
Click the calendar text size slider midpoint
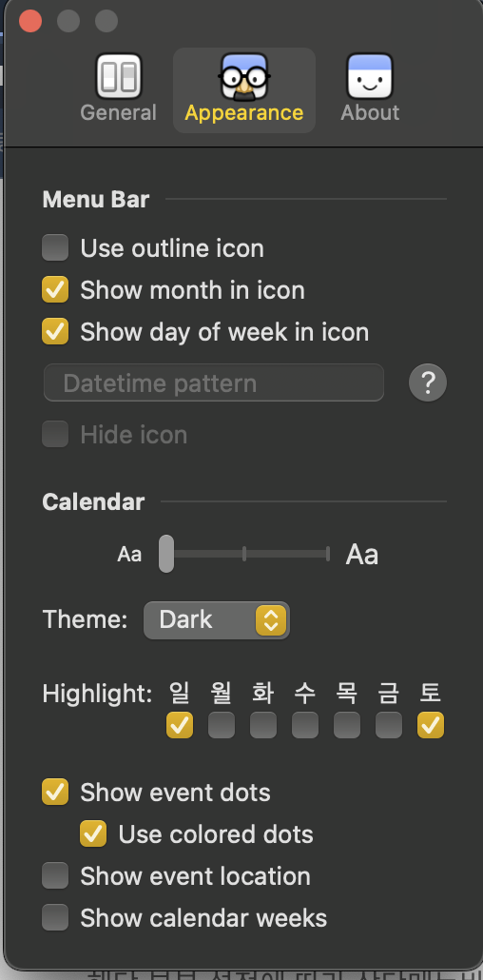pos(243,554)
